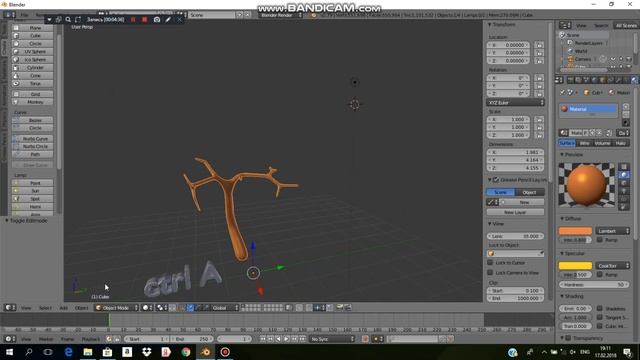Switch material type to Wire tab

click(584, 143)
